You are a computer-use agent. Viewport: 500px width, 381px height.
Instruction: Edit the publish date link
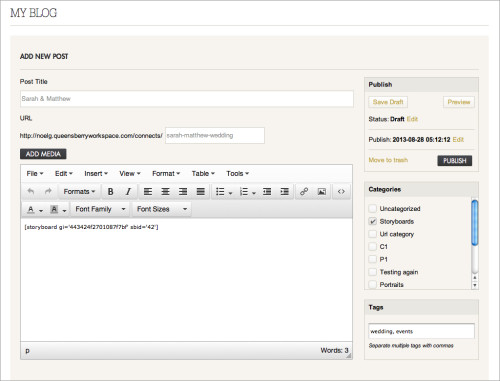coord(458,139)
